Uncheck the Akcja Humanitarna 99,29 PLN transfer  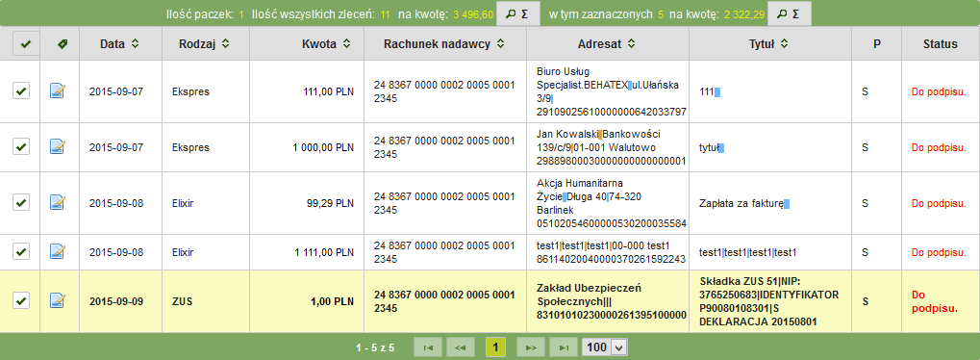point(20,202)
